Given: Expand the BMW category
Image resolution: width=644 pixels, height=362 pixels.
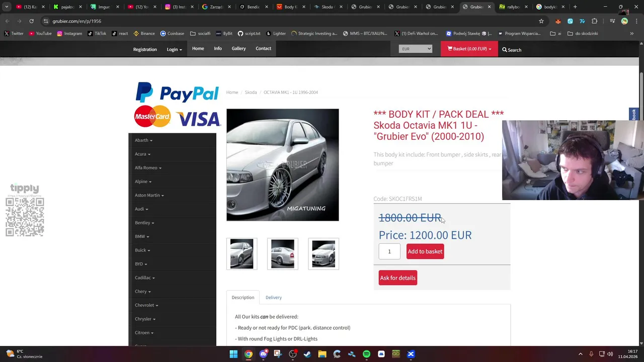Looking at the screenshot, I should click(142, 236).
